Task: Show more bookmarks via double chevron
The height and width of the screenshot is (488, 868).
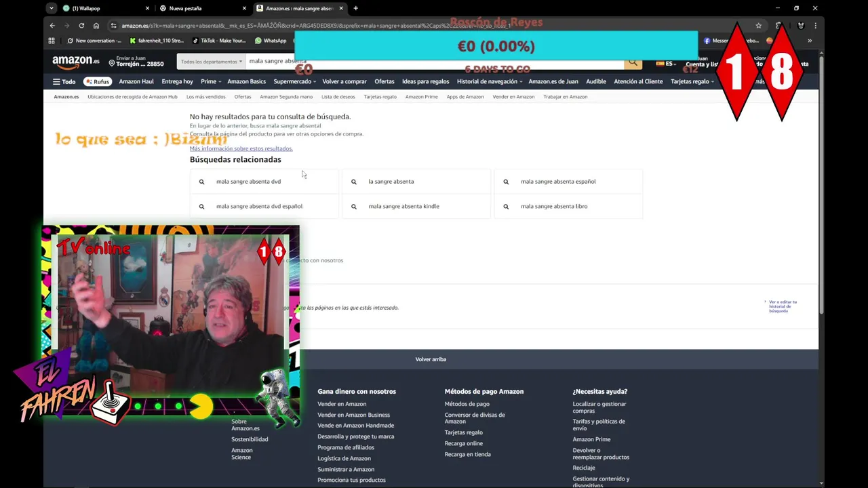Action: [x=809, y=41]
